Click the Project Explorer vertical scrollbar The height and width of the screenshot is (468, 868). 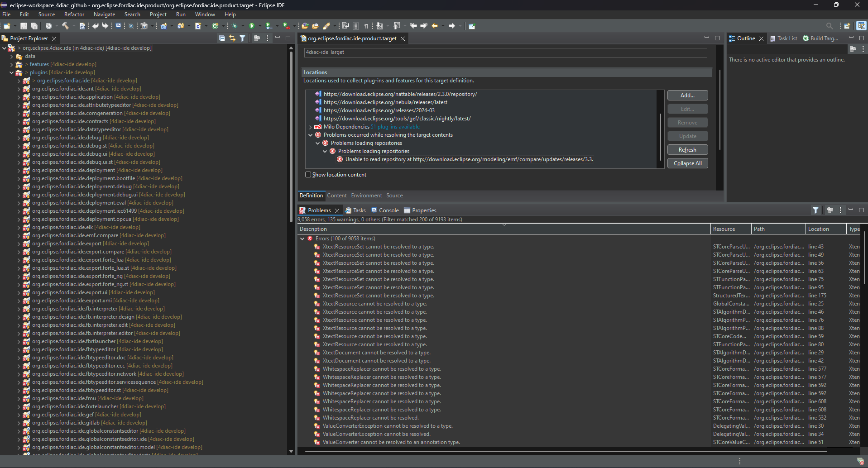tap(291, 138)
